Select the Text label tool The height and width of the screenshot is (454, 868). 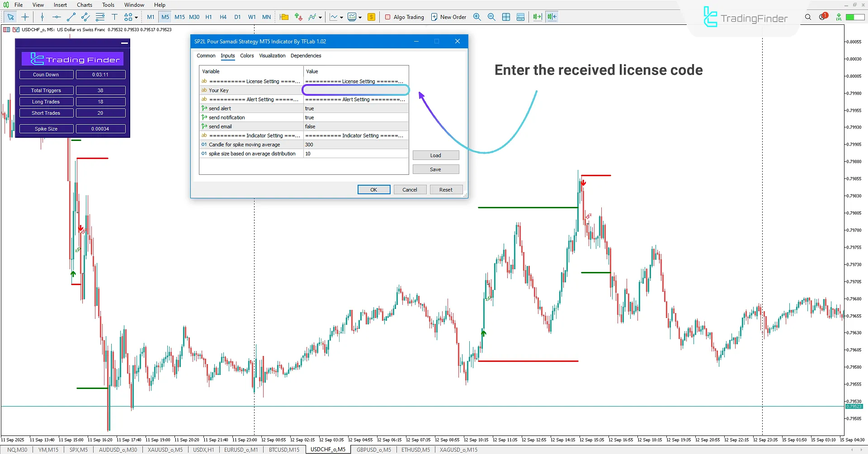tap(115, 17)
